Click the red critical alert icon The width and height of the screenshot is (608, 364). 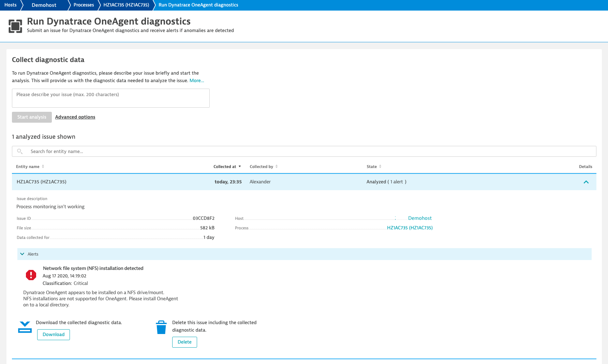pos(31,275)
